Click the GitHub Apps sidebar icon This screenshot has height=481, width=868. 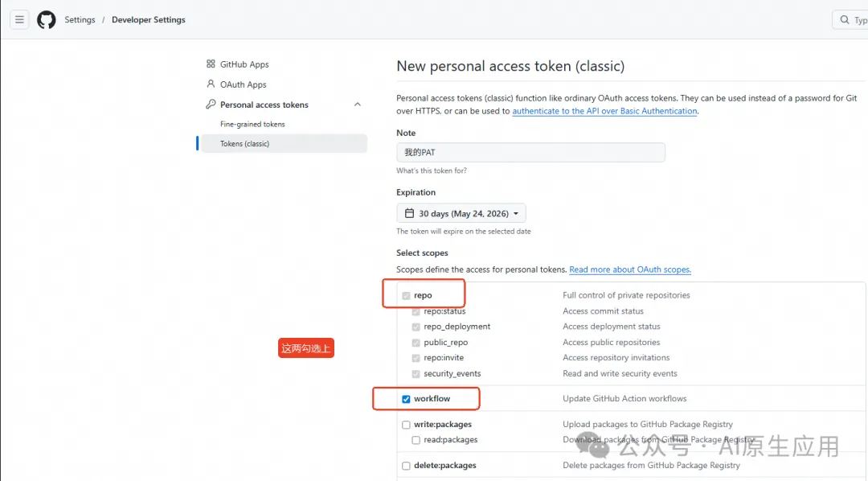[211, 64]
